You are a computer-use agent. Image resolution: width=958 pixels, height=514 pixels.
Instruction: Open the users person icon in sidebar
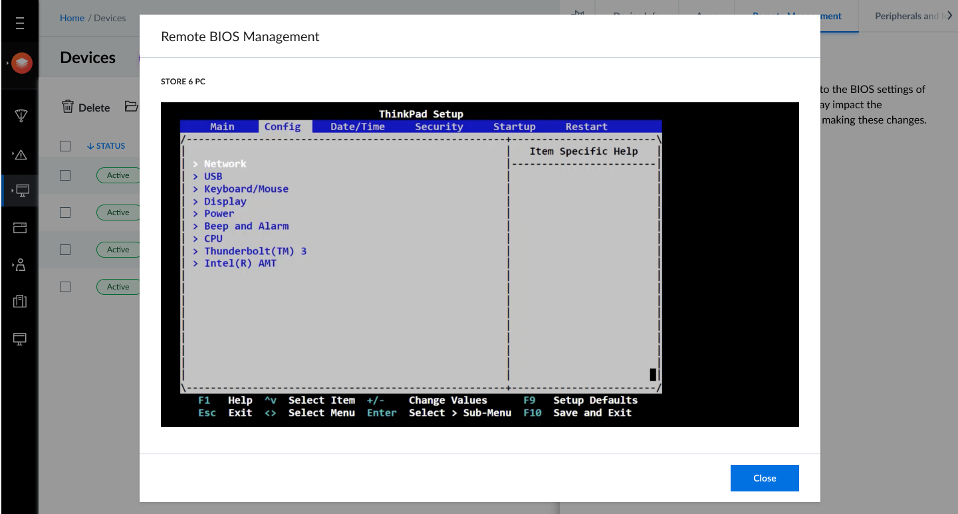point(20,265)
